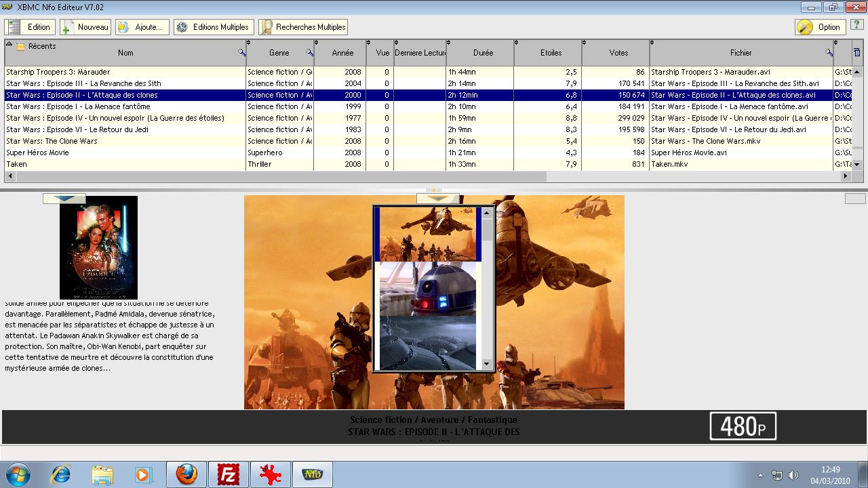Select the R2-D2 fanart thumbnail
This screenshot has width=868, height=488.
point(428,289)
